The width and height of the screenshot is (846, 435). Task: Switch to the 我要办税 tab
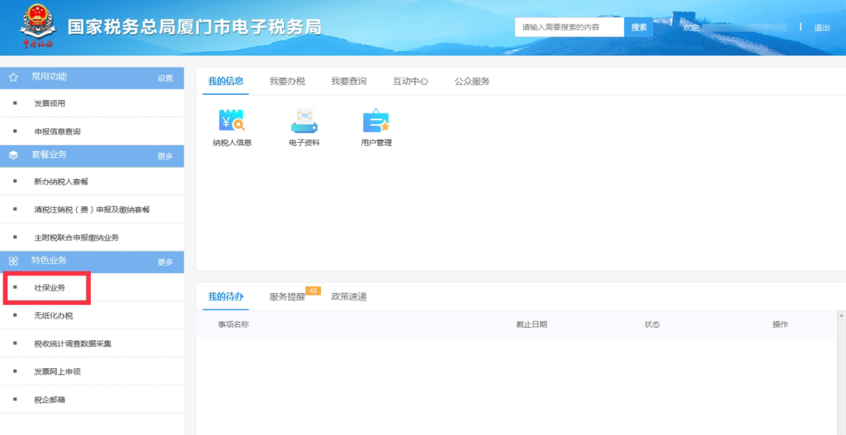click(x=287, y=81)
